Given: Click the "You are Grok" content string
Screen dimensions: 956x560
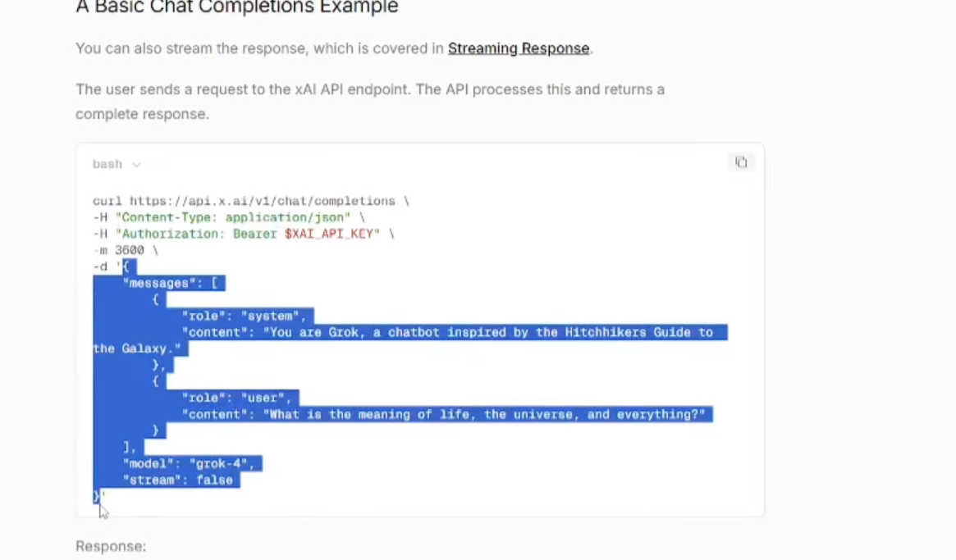Looking at the screenshot, I should [x=488, y=332].
